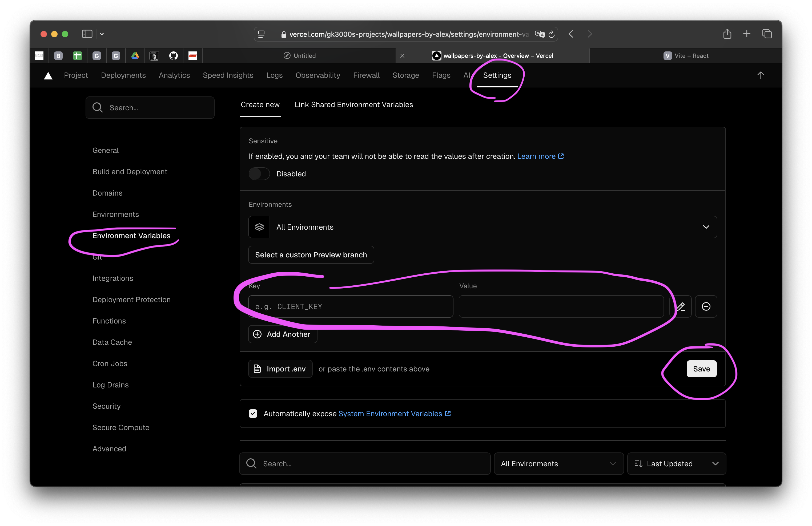This screenshot has width=812, height=526.
Task: Open Cron Jobs settings
Action: click(x=110, y=364)
